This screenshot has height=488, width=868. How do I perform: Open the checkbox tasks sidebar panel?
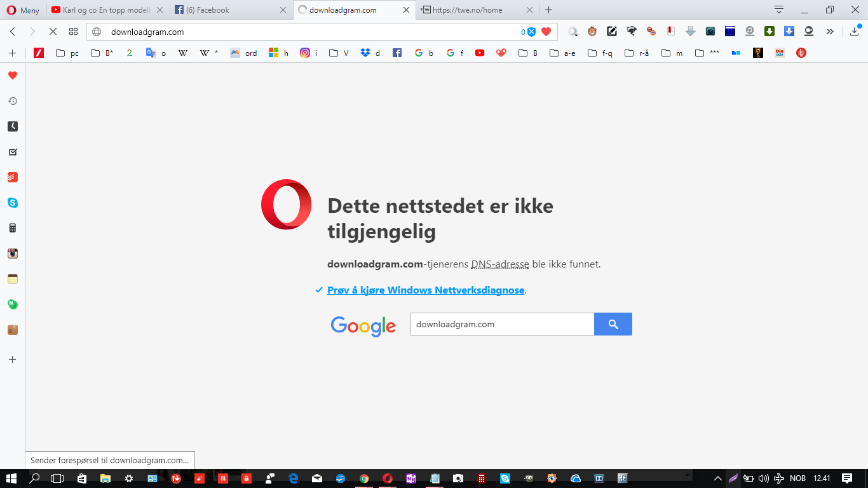pyautogui.click(x=13, y=152)
